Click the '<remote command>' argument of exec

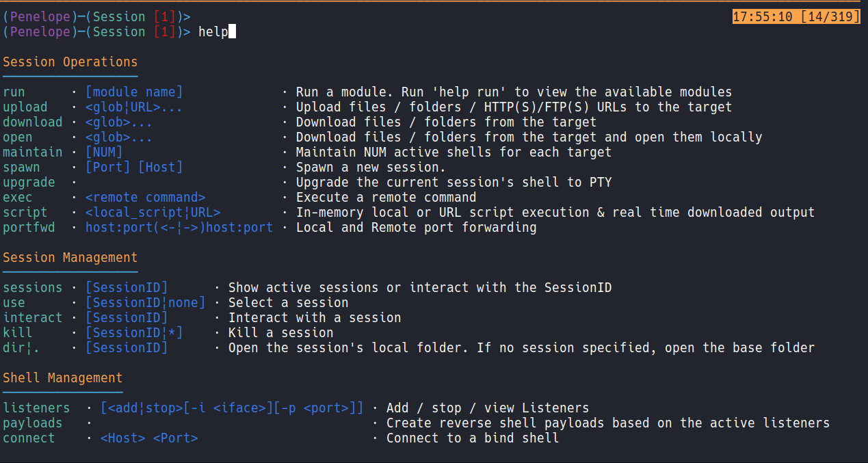145,198
